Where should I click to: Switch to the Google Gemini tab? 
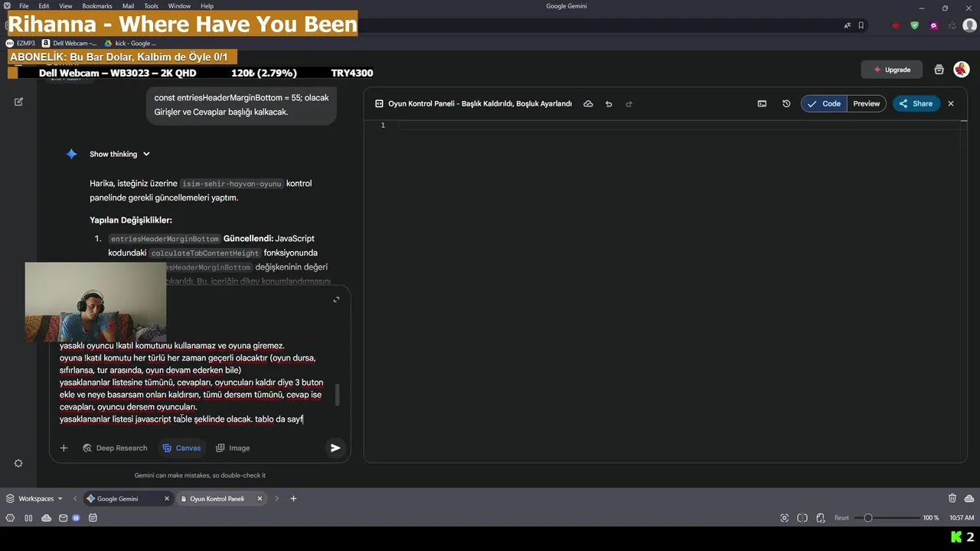128,498
